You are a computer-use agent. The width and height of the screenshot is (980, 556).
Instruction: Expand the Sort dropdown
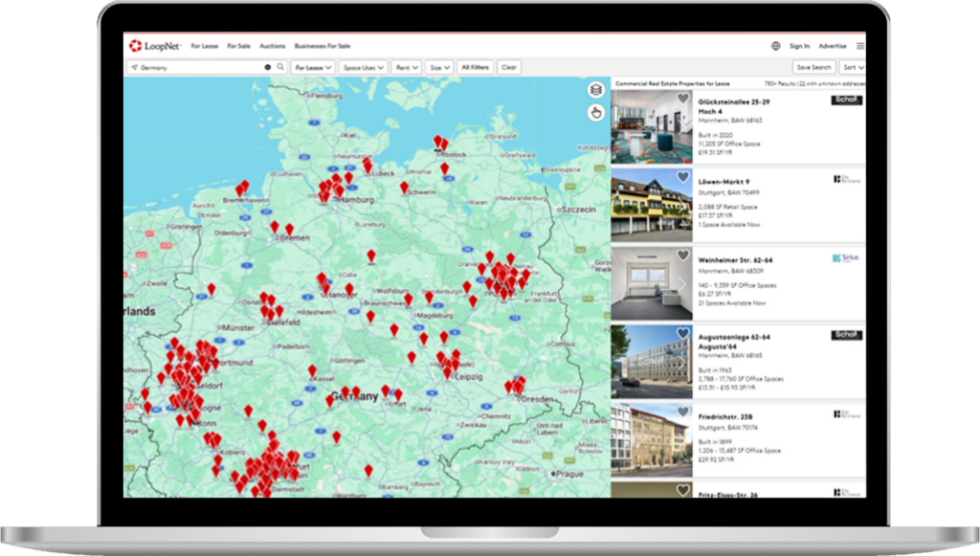[x=853, y=68]
